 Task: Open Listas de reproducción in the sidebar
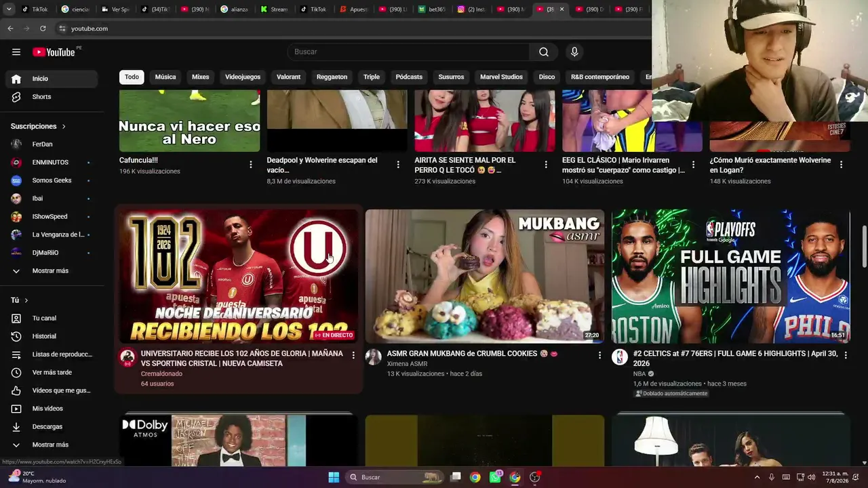pyautogui.click(x=52, y=354)
